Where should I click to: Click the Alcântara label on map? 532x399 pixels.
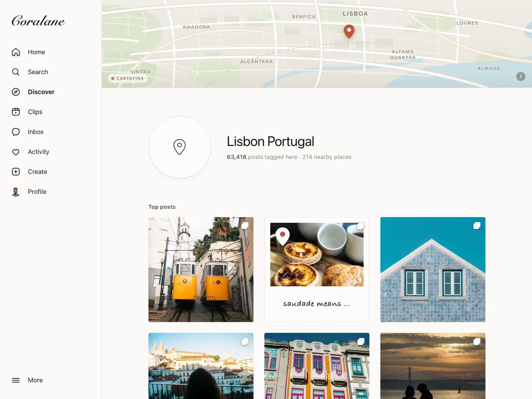(x=256, y=62)
